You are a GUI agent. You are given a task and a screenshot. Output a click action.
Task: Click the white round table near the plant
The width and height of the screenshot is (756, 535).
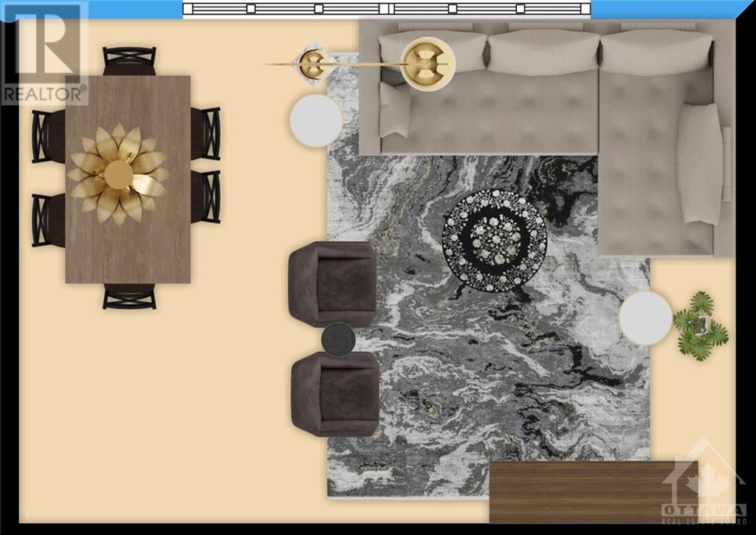click(645, 317)
